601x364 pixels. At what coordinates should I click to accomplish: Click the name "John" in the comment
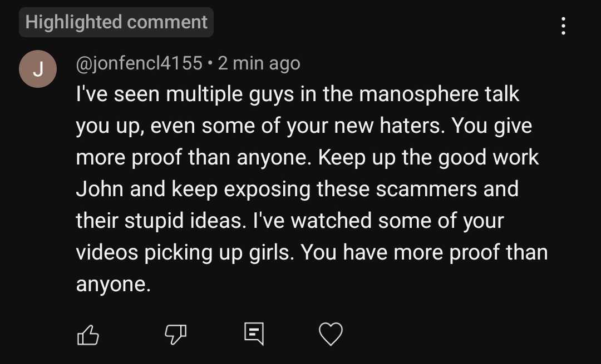click(x=100, y=189)
